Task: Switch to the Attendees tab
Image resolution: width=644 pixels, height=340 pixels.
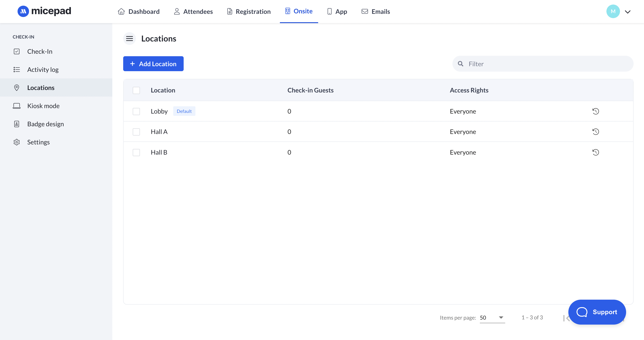Action: (x=193, y=12)
